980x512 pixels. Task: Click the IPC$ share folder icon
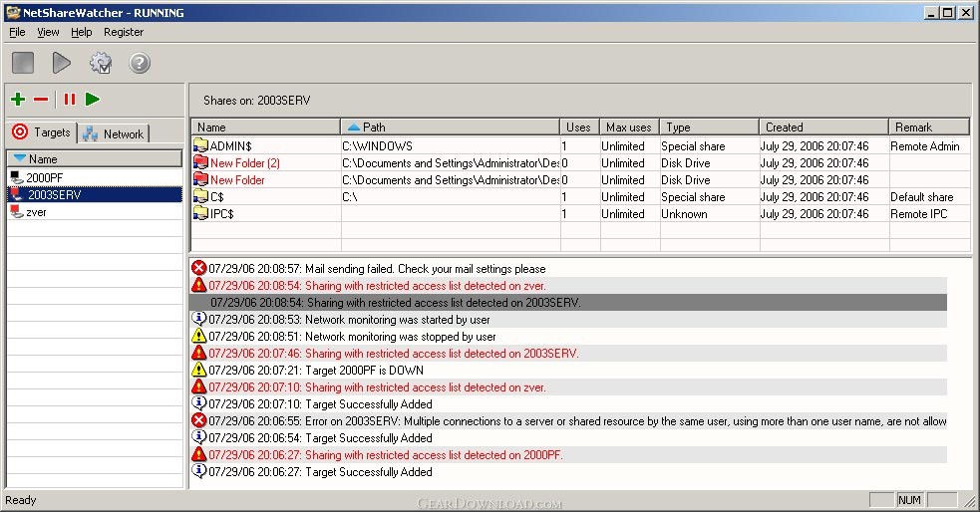(x=200, y=213)
